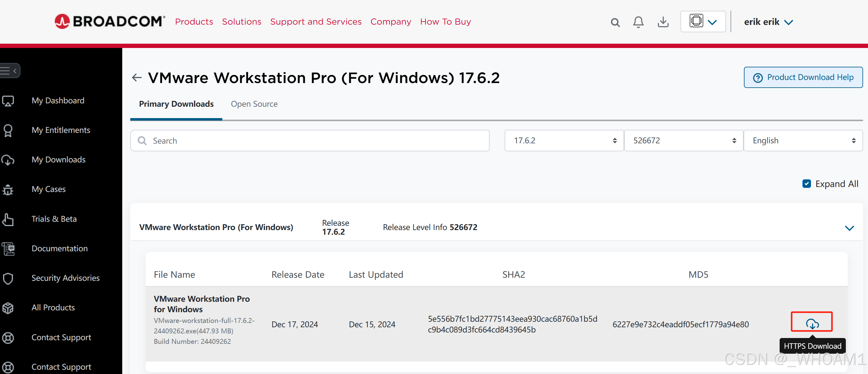Open Documentation link

(x=60, y=249)
